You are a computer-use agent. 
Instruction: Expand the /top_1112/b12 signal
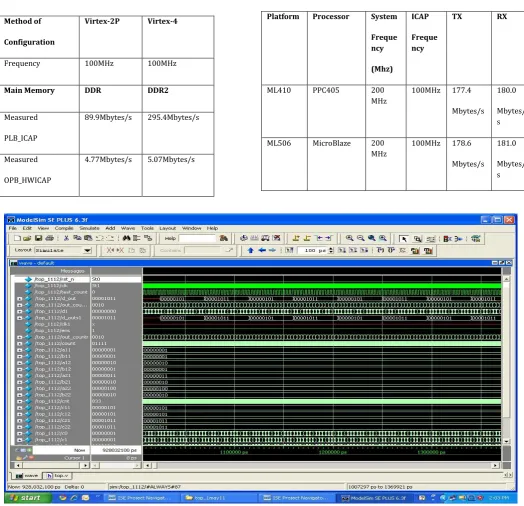19,369
